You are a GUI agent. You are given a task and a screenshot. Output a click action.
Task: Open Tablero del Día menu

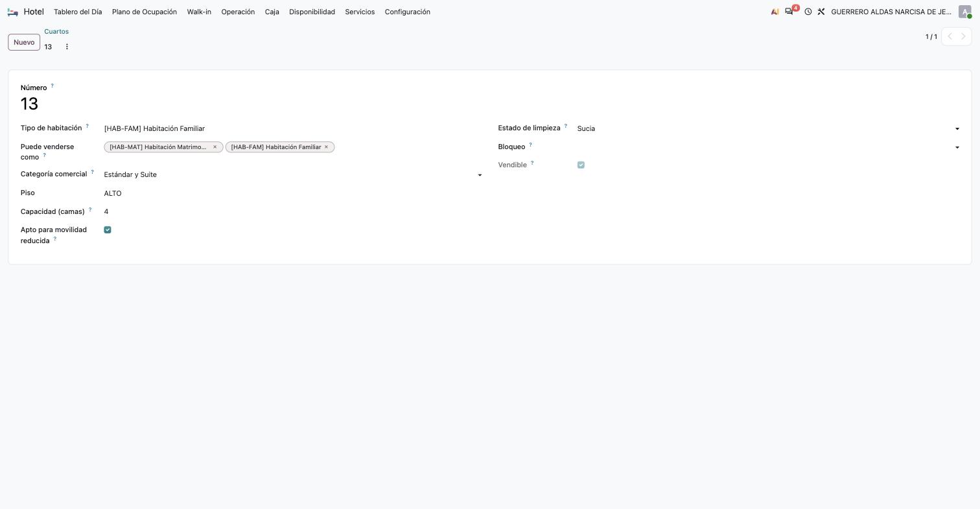pyautogui.click(x=78, y=12)
